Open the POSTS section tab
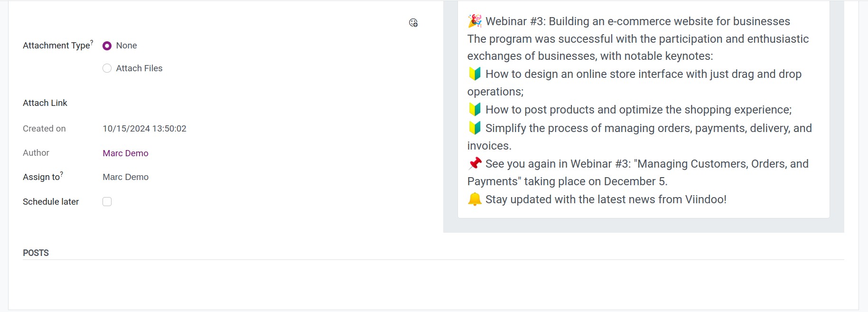Viewport: 868px width, 312px height. pos(36,253)
